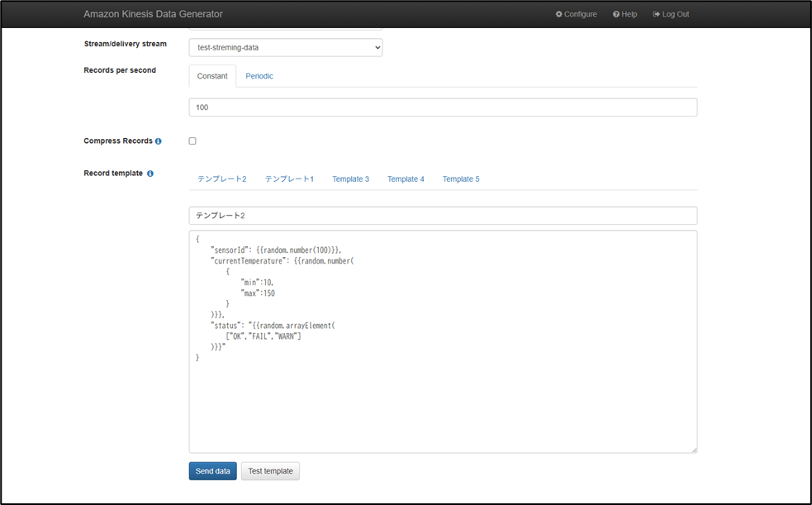
Task: Switch to Template 5 tab
Action: tap(461, 179)
